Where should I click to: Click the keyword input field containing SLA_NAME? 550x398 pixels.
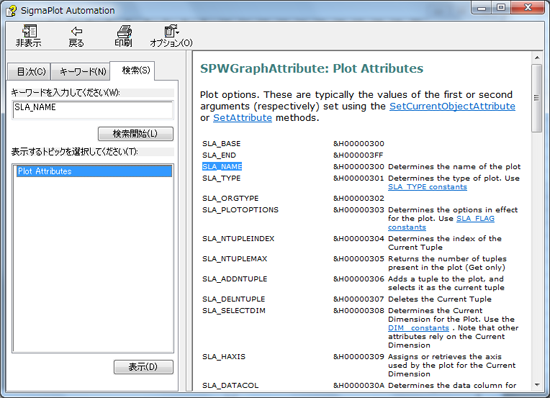93,110
